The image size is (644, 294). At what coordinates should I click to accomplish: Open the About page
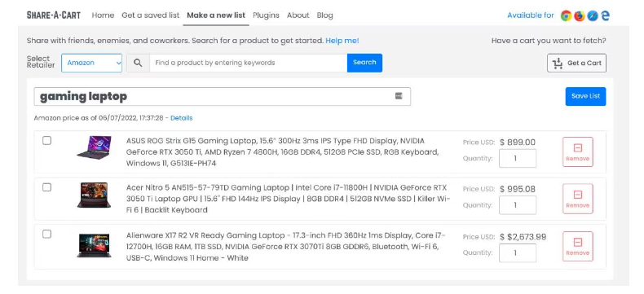pos(298,15)
